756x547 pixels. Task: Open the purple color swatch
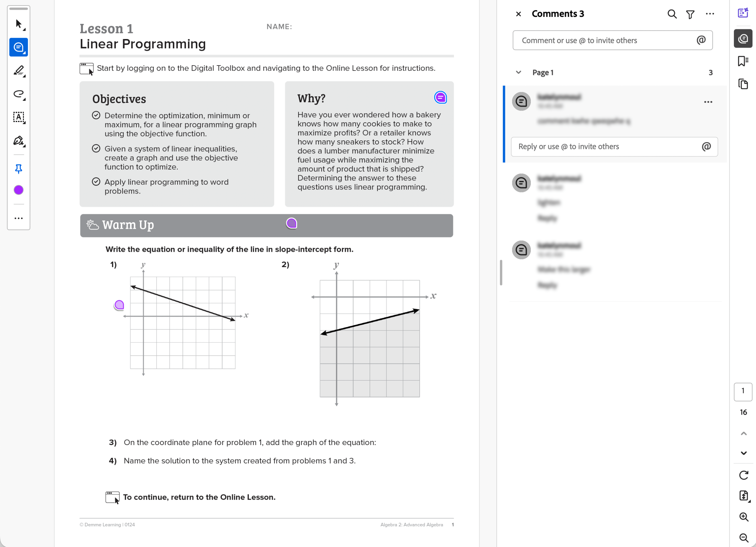(19, 190)
